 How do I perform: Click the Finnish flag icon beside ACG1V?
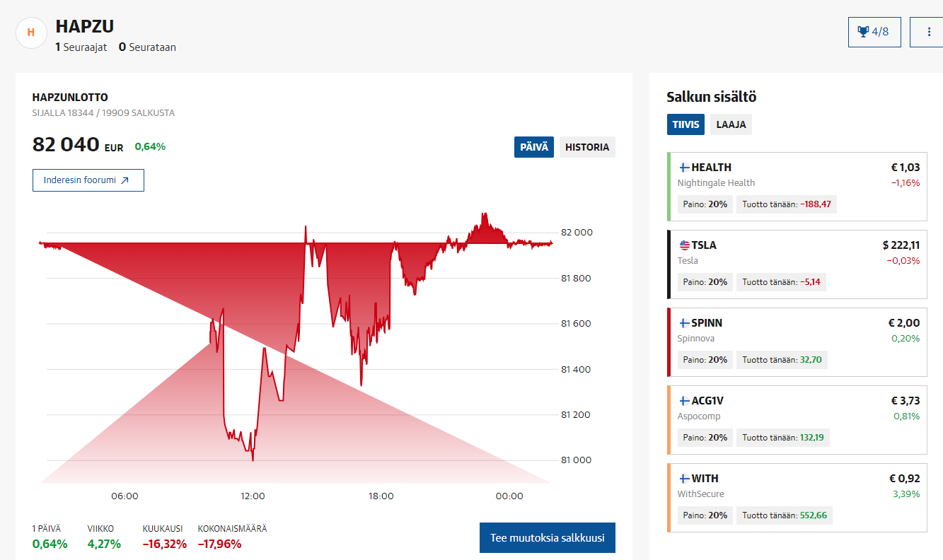[x=684, y=401]
